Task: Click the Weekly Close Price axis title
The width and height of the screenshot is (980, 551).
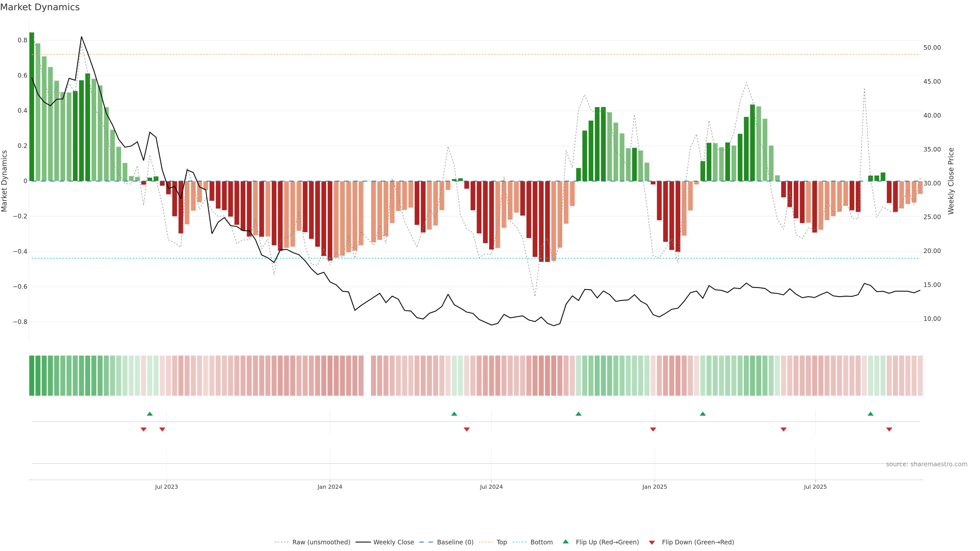Action: pos(951,181)
